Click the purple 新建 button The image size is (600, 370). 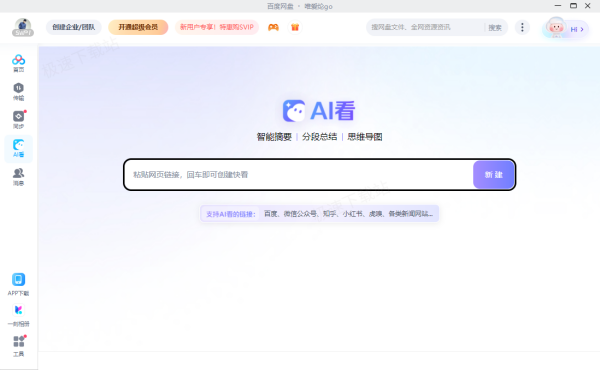pyautogui.click(x=494, y=175)
